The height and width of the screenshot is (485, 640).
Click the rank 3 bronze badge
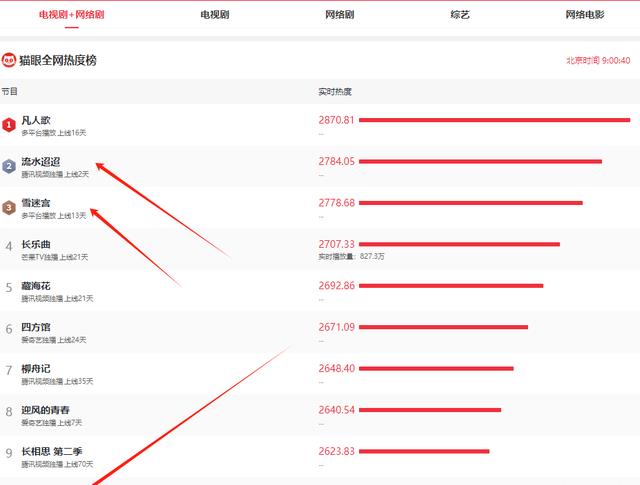point(9,208)
